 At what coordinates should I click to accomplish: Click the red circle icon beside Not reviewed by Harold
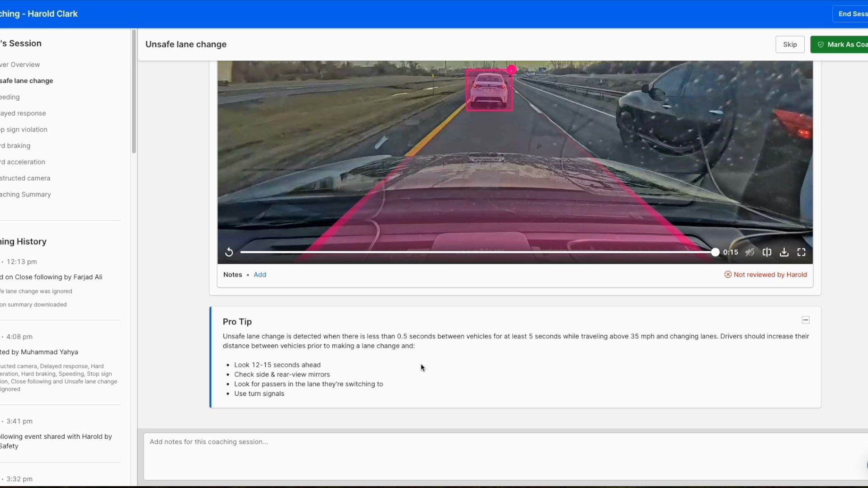point(728,274)
